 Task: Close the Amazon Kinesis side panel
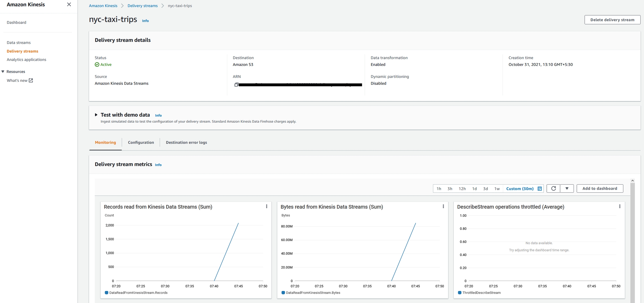coord(69,4)
